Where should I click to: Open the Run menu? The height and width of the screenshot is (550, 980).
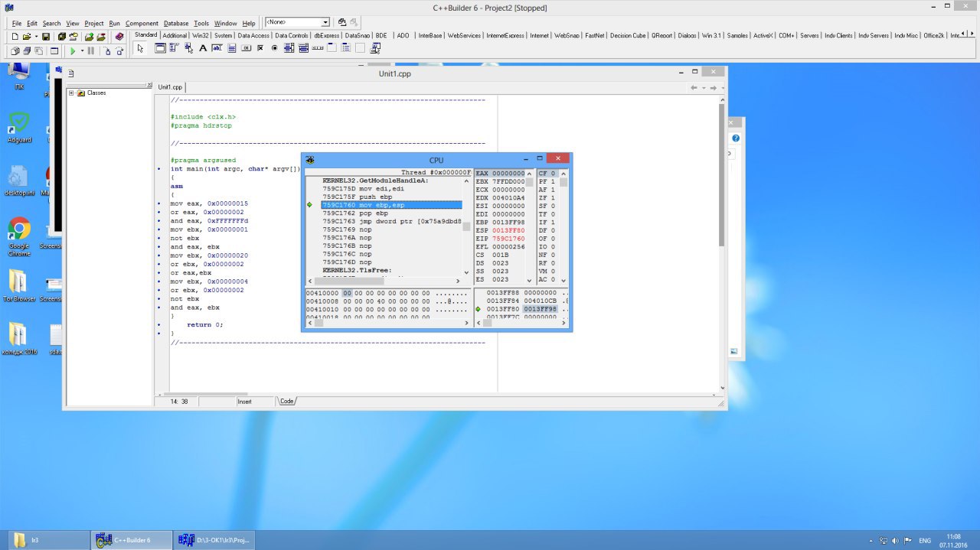pos(114,24)
